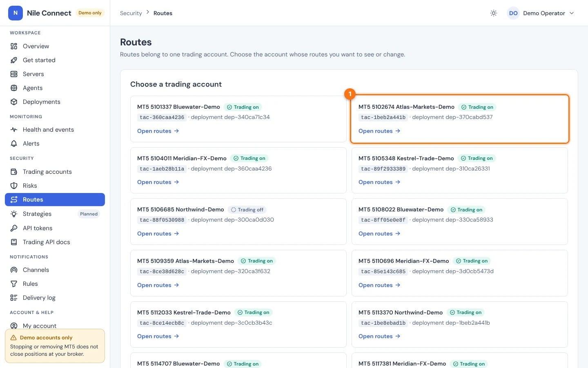The width and height of the screenshot is (588, 368).
Task: Open routes for MT5 5104011 Meridian-FX-Demo
Action: click(x=158, y=182)
